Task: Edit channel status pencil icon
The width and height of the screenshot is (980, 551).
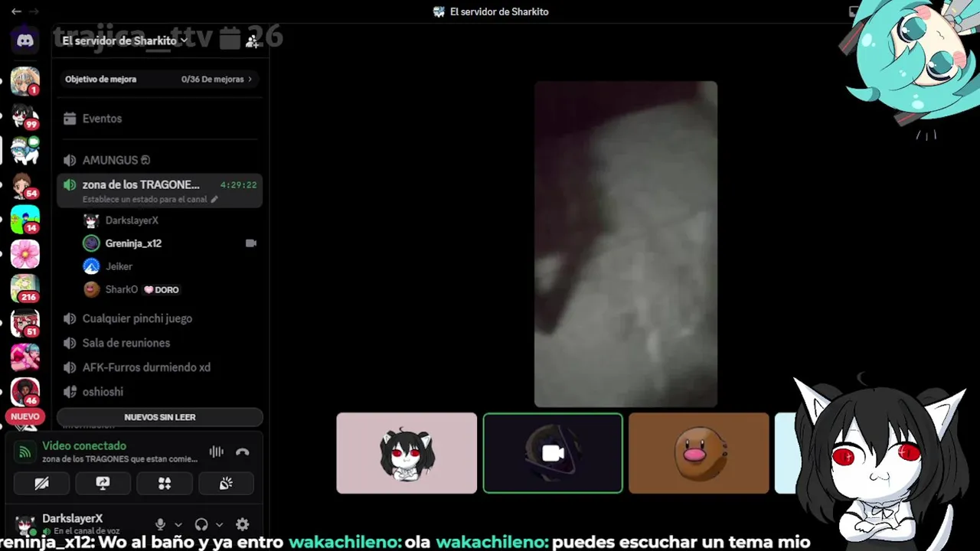Action: point(214,199)
